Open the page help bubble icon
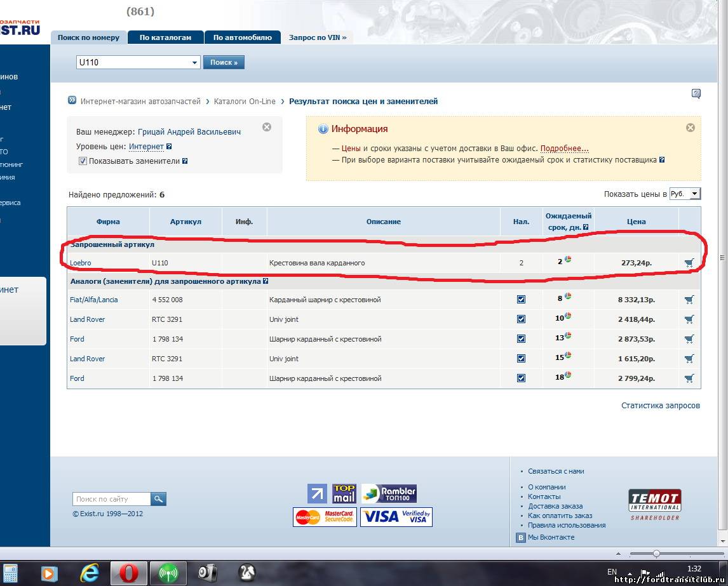This screenshot has width=728, height=586. (696, 94)
